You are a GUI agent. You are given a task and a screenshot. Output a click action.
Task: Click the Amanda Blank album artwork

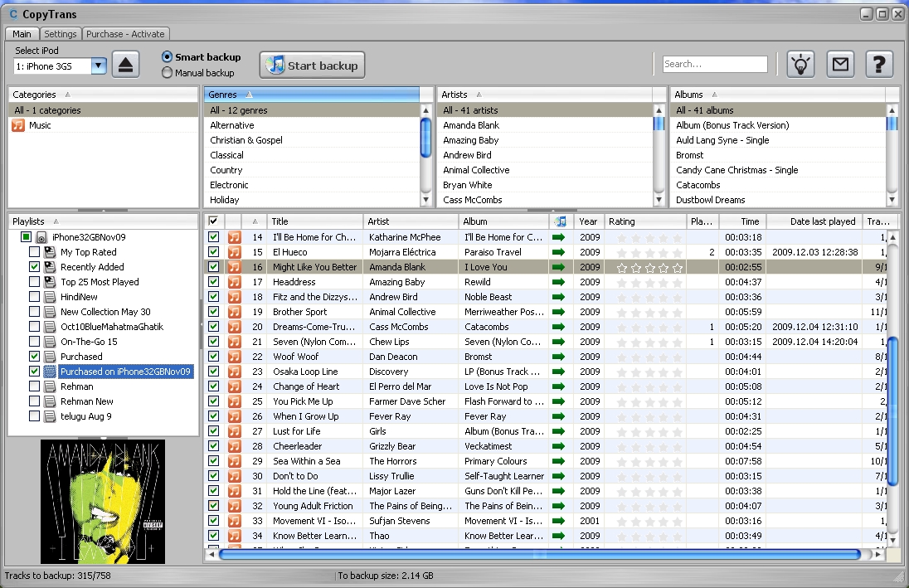[103, 502]
